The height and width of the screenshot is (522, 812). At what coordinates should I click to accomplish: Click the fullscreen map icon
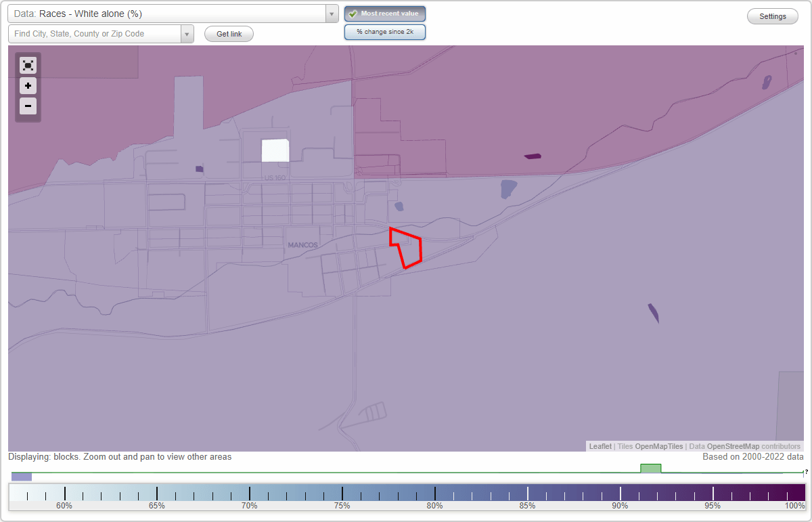click(x=28, y=66)
